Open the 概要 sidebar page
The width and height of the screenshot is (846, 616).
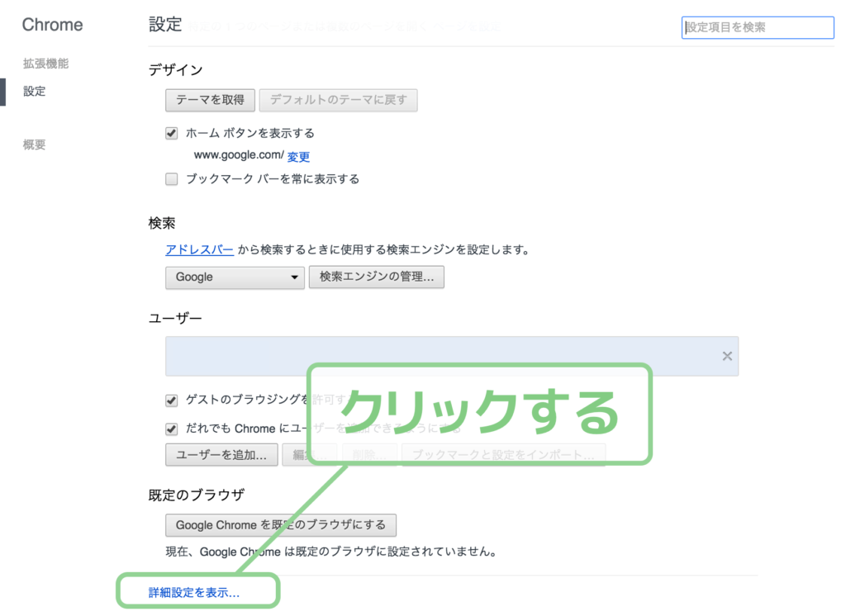point(35,145)
